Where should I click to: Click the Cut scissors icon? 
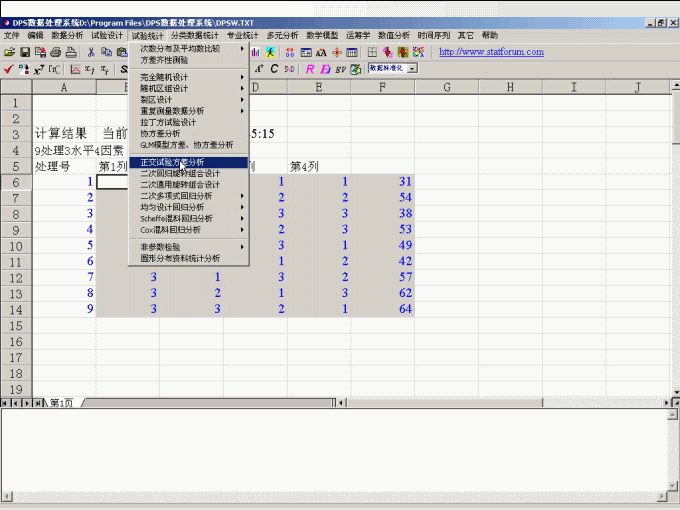(91, 52)
